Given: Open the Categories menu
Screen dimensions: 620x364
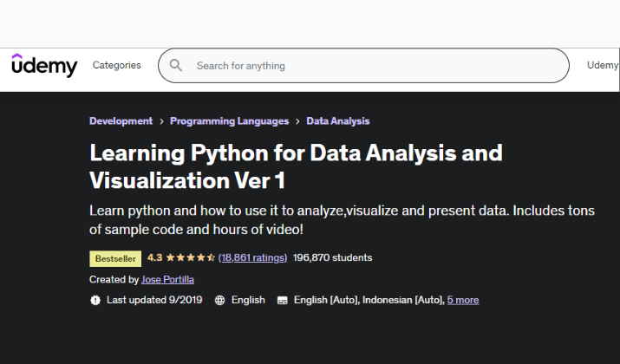Looking at the screenshot, I should pos(116,65).
